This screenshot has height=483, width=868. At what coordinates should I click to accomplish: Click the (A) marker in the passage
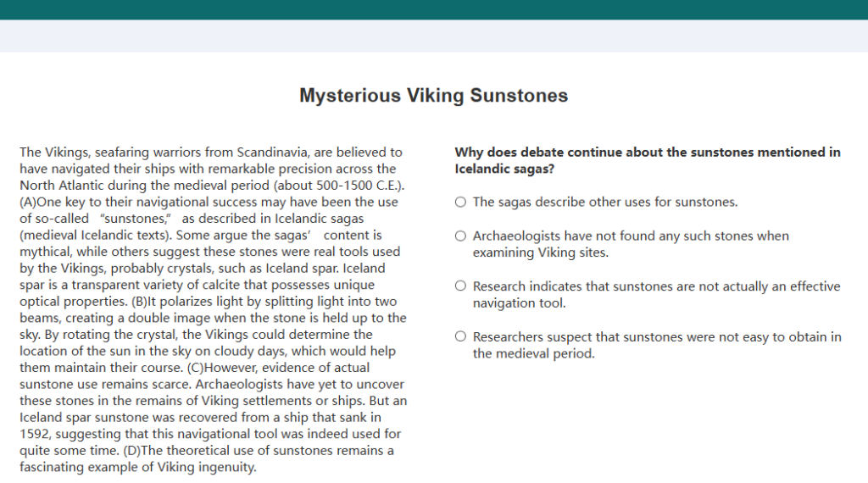coord(28,202)
